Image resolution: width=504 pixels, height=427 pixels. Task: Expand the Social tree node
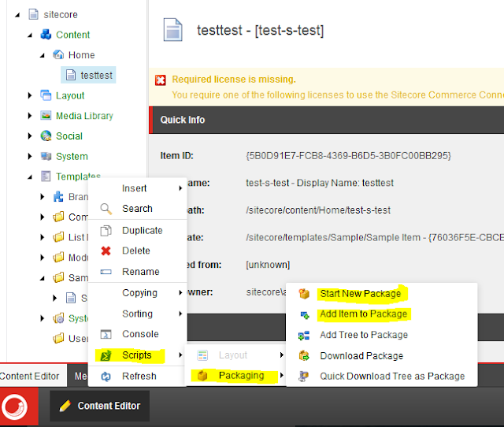(x=30, y=136)
